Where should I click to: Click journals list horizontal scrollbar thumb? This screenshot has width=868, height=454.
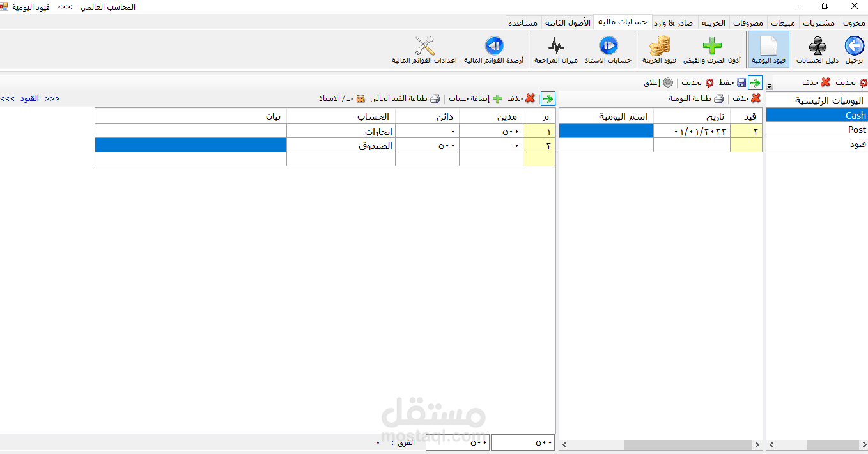point(832,444)
